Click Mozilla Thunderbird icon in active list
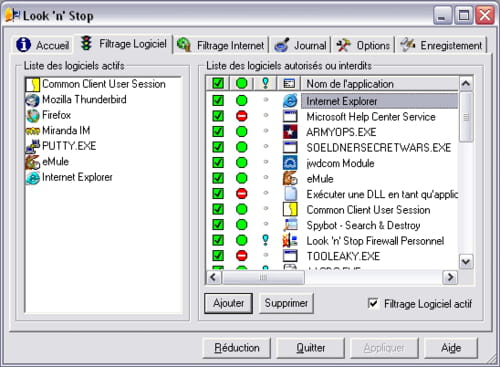This screenshot has height=367, width=500. click(x=32, y=100)
